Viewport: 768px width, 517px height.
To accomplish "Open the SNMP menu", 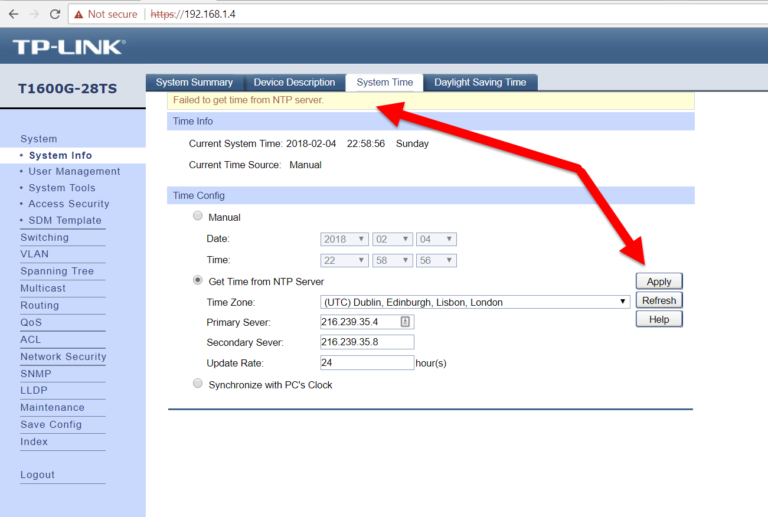I will click(x=36, y=374).
